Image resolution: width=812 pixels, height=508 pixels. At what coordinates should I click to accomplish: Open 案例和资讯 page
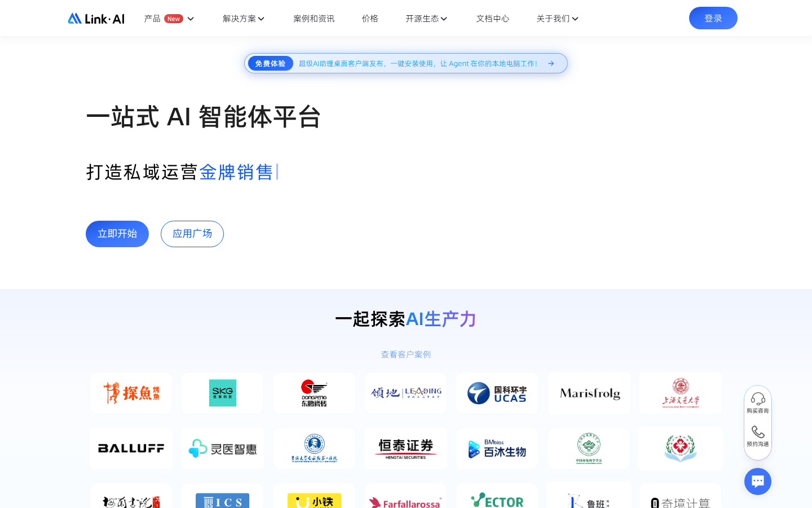[x=314, y=19]
